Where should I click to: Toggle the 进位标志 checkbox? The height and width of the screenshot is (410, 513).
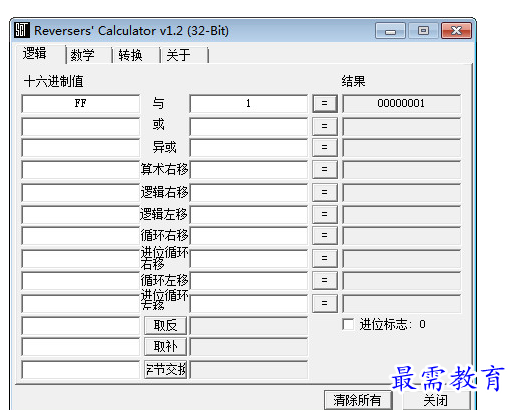[348, 324]
